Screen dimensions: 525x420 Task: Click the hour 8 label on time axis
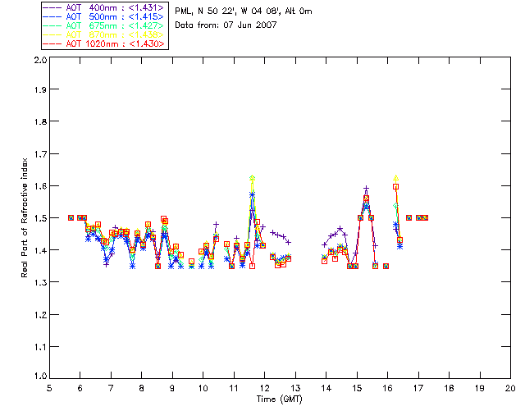[x=142, y=388]
